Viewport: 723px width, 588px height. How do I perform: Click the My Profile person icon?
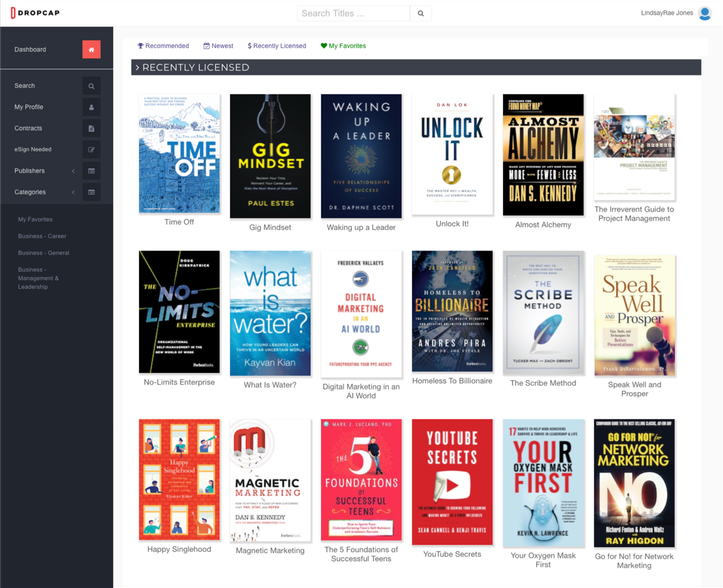[91, 107]
